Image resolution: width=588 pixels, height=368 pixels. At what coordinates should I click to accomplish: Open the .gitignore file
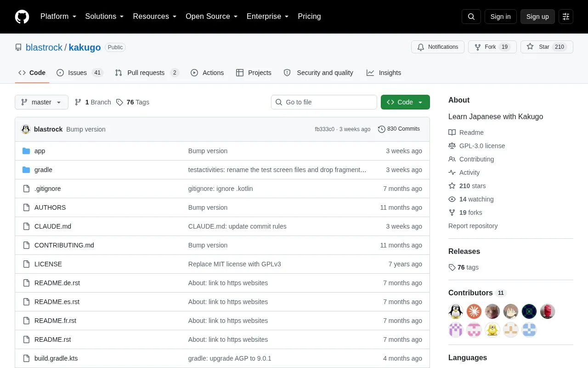pos(47,189)
